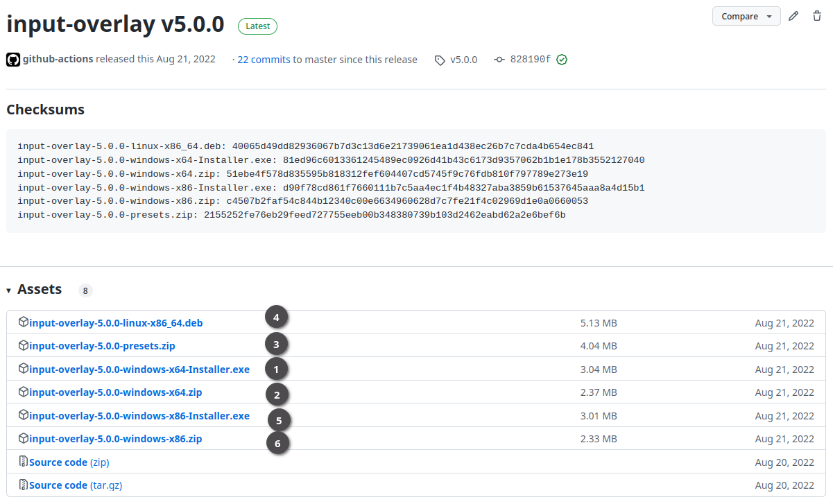Click the package icon beside the linux-x86_64.deb asset

pos(24,322)
